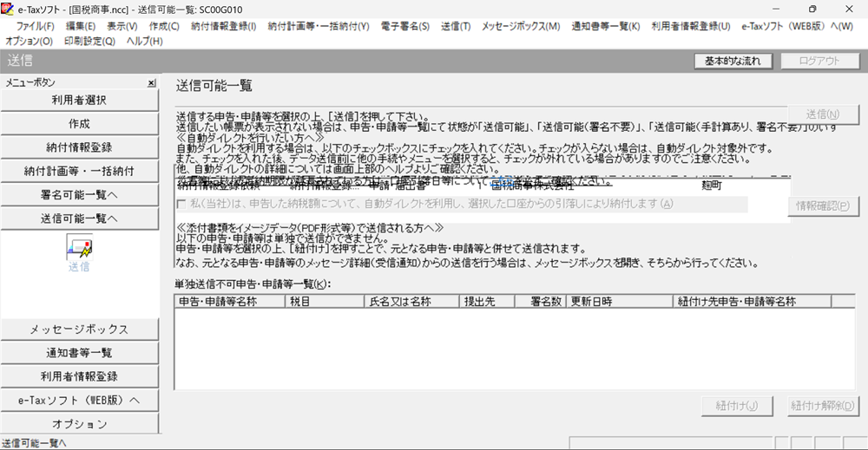
Task: Click the e-Tax app icon in title bar
Action: (7, 9)
